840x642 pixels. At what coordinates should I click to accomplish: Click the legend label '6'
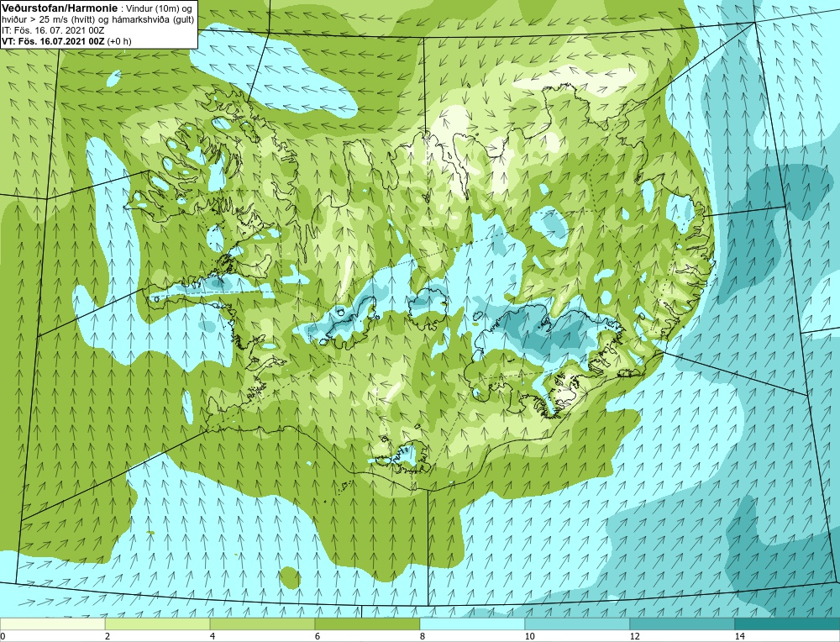coord(318,636)
